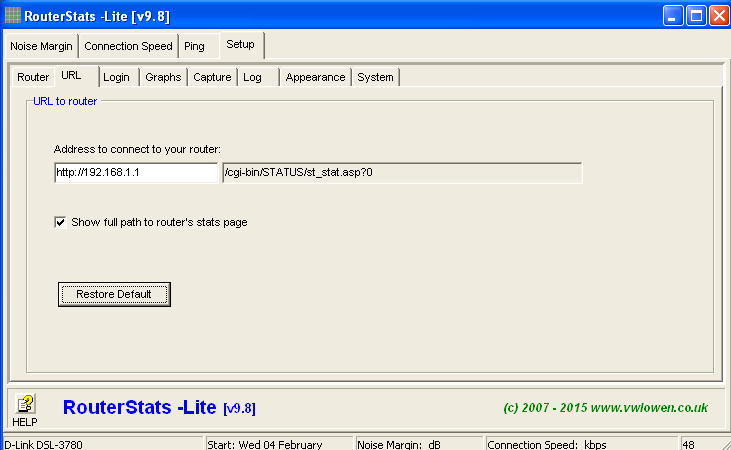The height and width of the screenshot is (450, 731).
Task: Switch to the Appearance sub-tab
Action: tap(315, 77)
